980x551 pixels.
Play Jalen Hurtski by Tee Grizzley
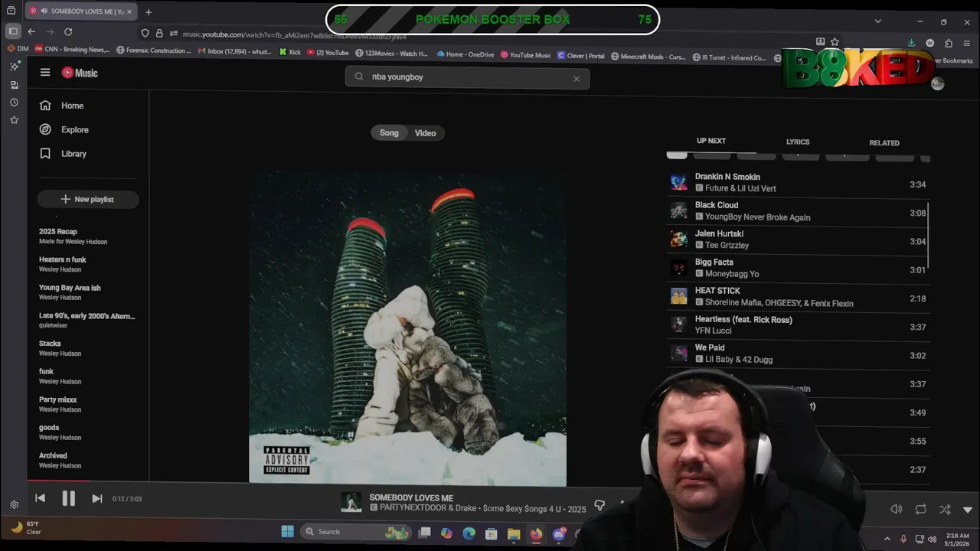tap(798, 240)
